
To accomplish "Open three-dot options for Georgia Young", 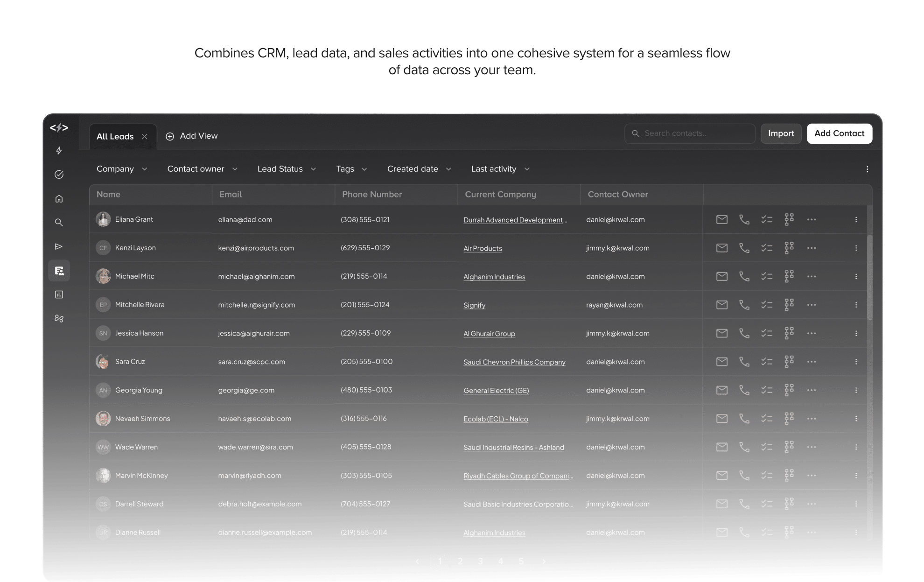I will click(811, 390).
